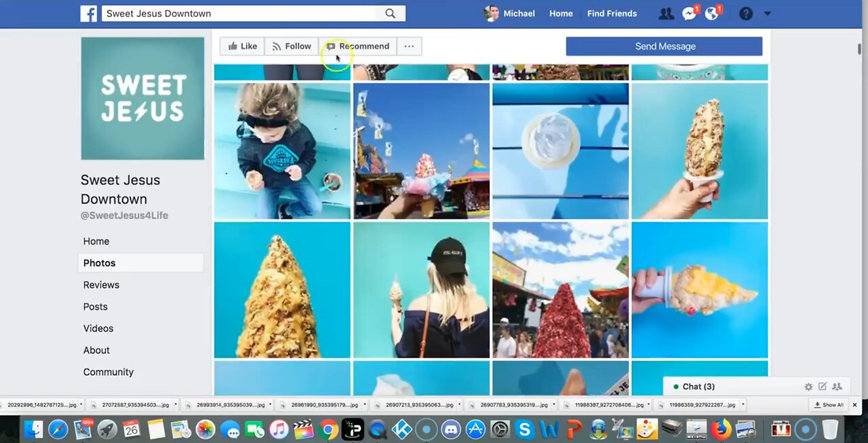Click @SweetJesus4Life username text
Screen dimensions: 868x443
click(124, 215)
